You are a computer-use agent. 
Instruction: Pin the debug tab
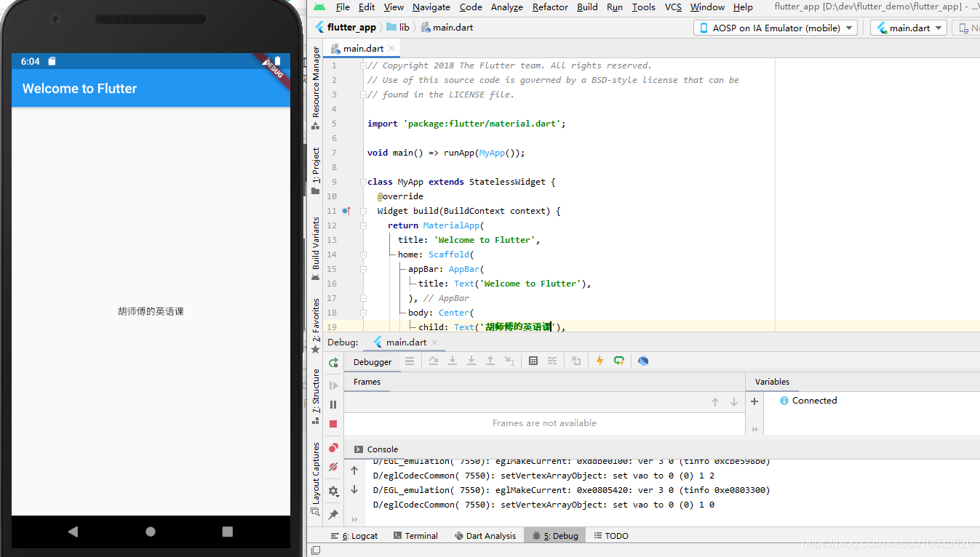click(x=333, y=514)
